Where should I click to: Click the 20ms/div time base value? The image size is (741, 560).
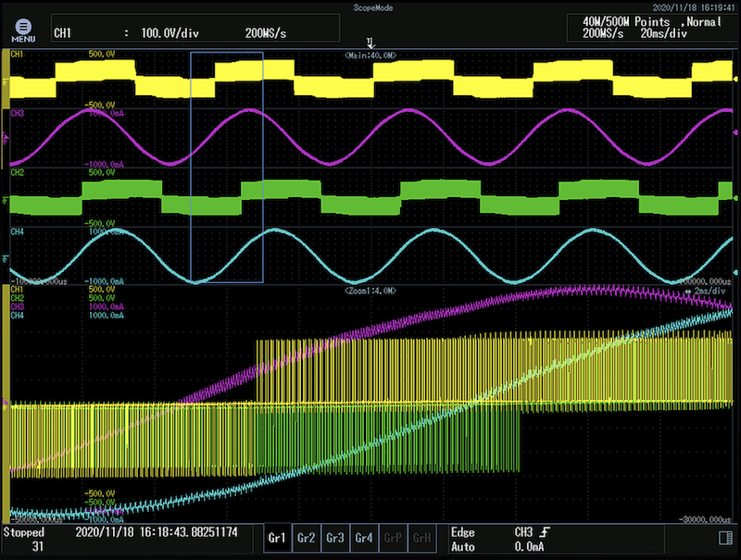[663, 33]
